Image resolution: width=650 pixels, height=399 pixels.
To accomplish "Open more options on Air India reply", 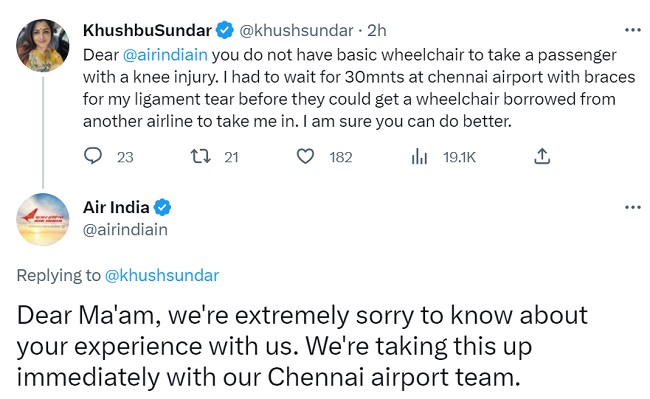I will pos(633,207).
